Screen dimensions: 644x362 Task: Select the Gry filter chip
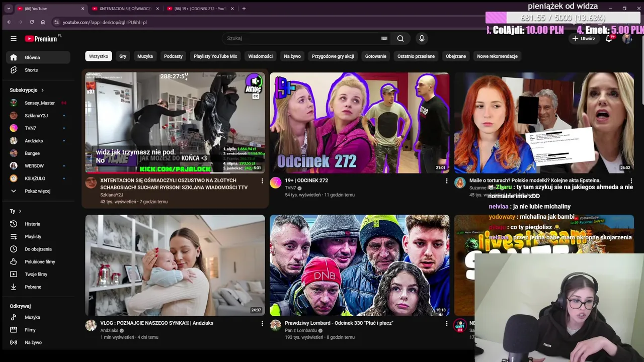point(123,56)
